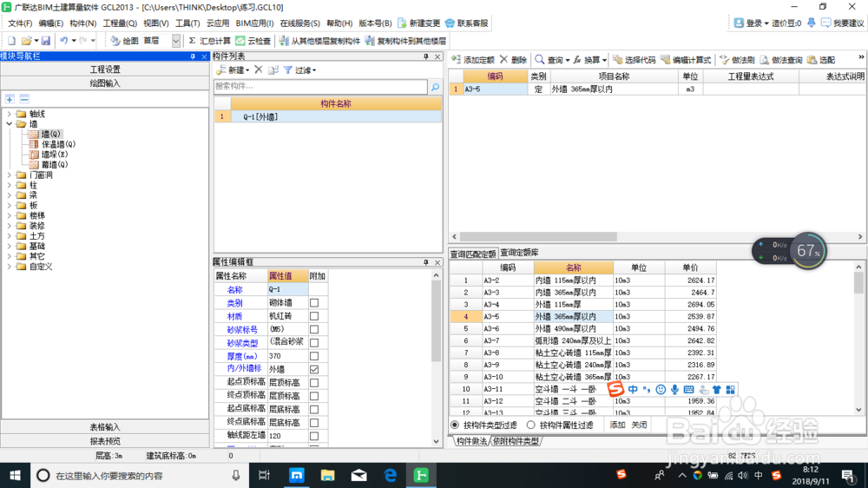Viewport: 868px width, 488px height.
Task: Toggle 附加 checkbox for 砂浆类型 row
Action: point(314,343)
